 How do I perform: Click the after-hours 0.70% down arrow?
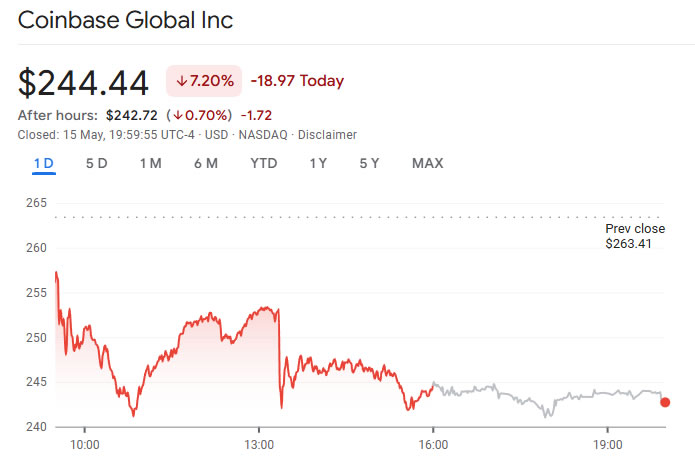point(174,115)
